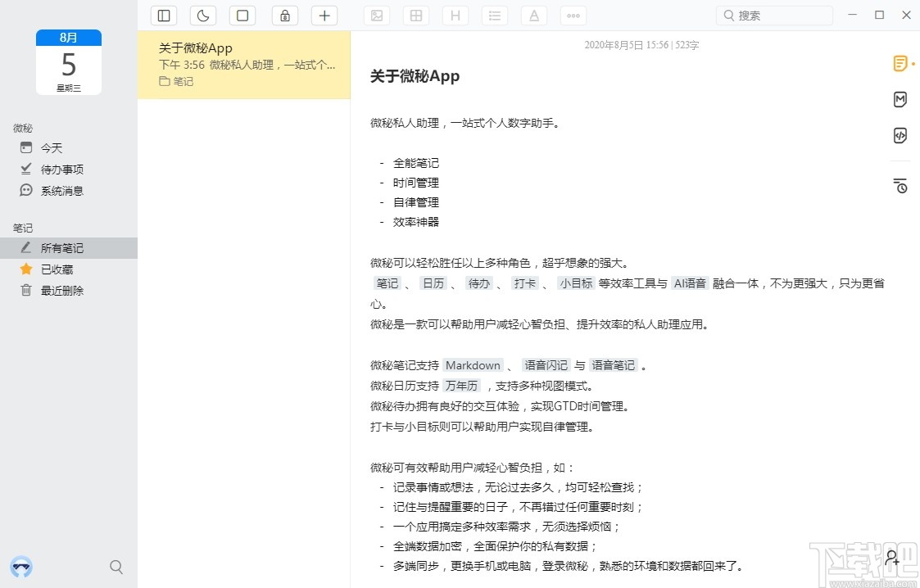The height and width of the screenshot is (588, 920).
Task: Select 所有笔记 all notes
Action: [x=69, y=248]
